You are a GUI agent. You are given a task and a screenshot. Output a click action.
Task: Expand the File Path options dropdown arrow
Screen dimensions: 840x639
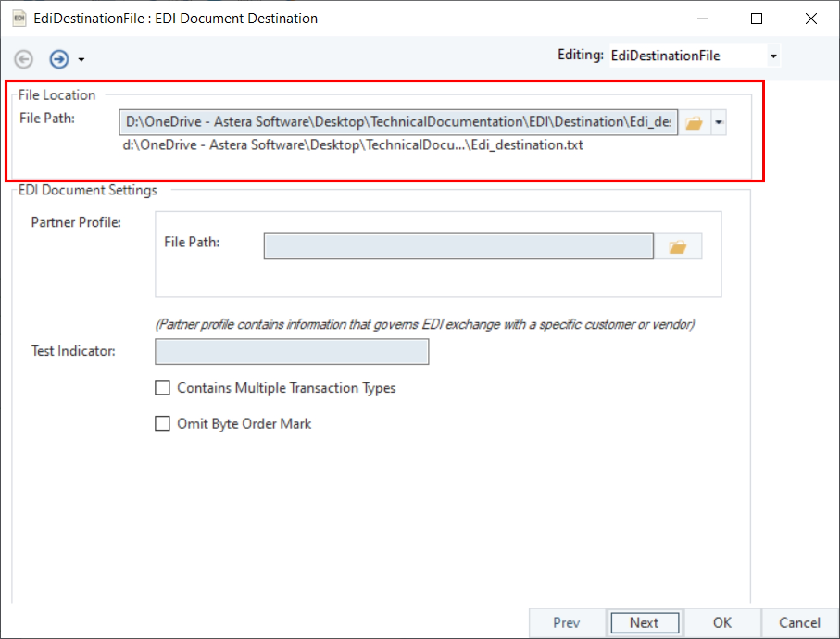(719, 123)
